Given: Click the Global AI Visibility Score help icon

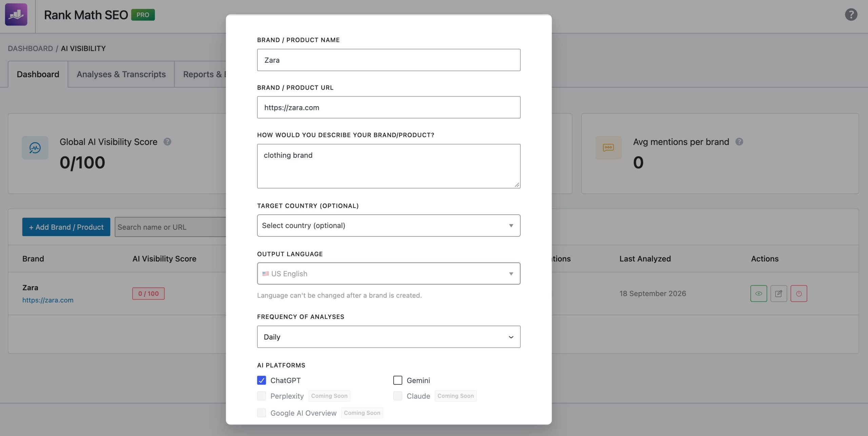Looking at the screenshot, I should [x=167, y=142].
